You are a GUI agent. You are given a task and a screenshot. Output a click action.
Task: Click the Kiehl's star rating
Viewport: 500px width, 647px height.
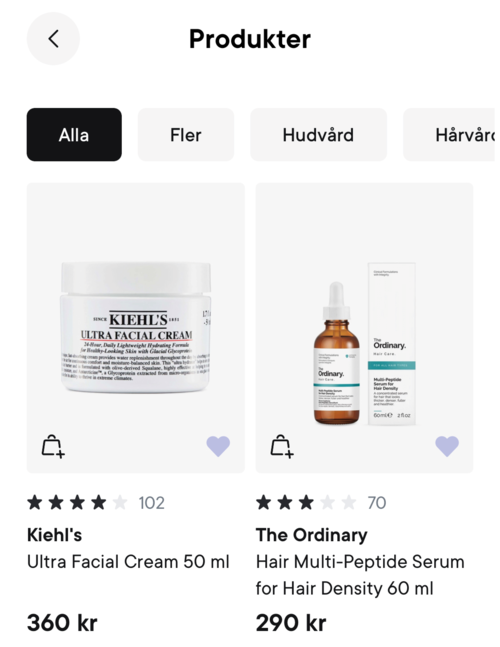[x=77, y=503]
